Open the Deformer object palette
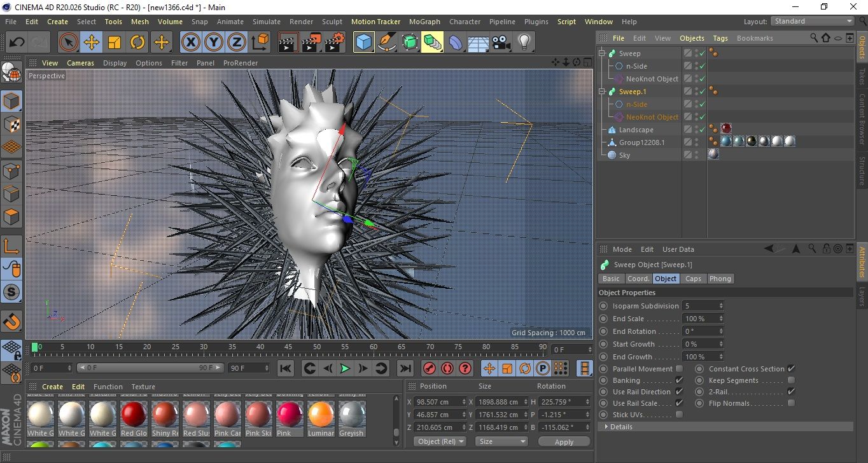This screenshot has width=868, height=463. coord(456,43)
